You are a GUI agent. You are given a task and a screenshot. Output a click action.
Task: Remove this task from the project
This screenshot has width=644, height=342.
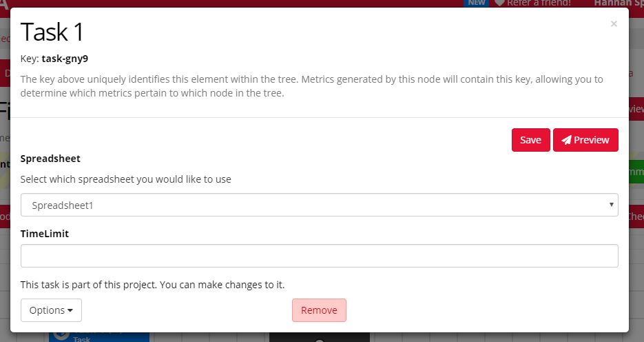coord(319,310)
